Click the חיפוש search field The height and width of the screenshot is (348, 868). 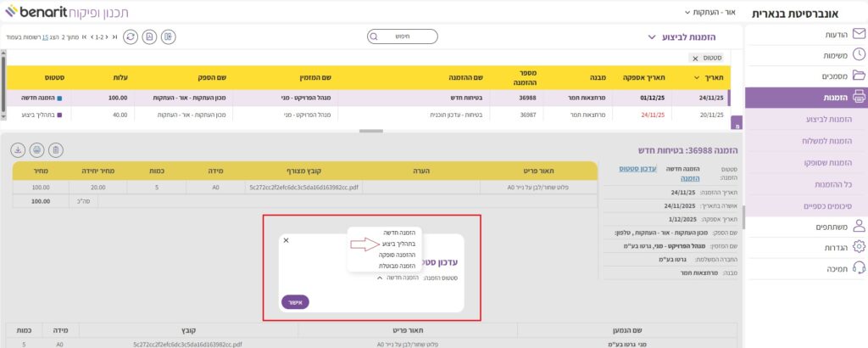[x=403, y=36]
